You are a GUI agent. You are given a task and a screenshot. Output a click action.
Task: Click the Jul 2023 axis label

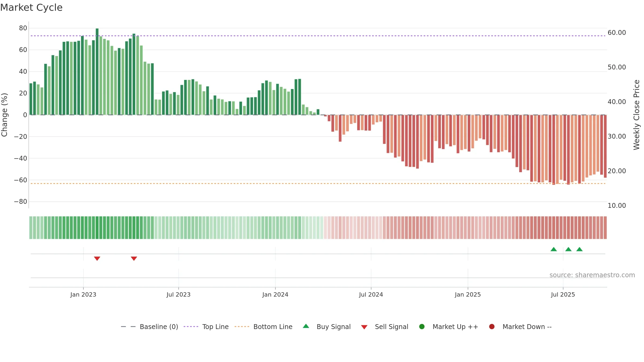click(x=178, y=294)
